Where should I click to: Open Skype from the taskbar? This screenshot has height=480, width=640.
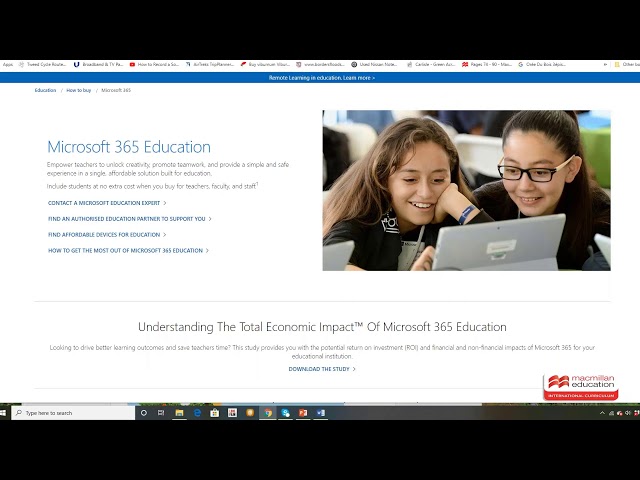coord(285,413)
